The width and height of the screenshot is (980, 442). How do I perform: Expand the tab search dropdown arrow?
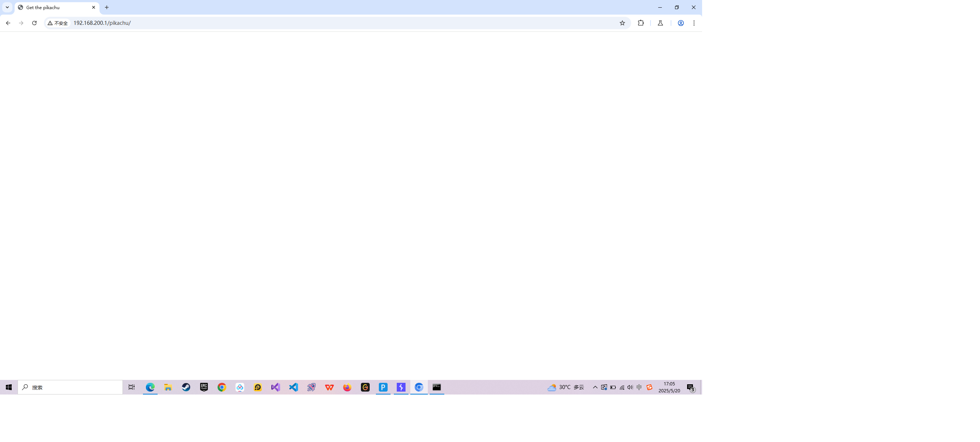(7, 7)
